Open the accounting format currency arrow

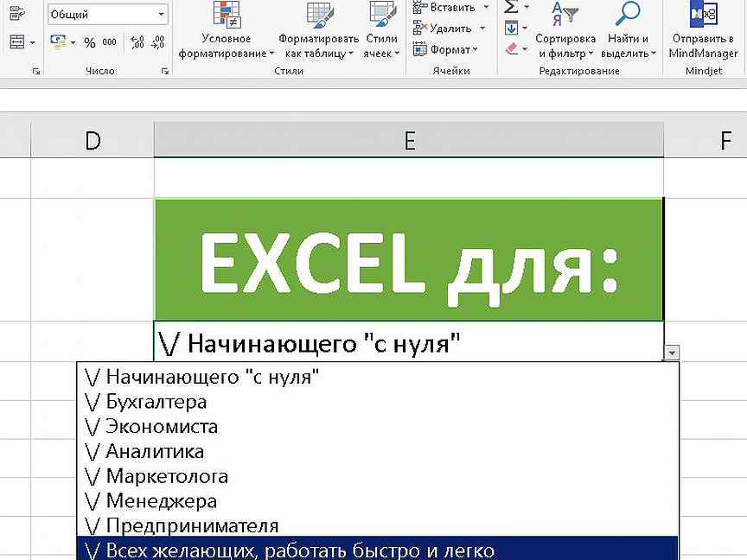click(x=73, y=43)
